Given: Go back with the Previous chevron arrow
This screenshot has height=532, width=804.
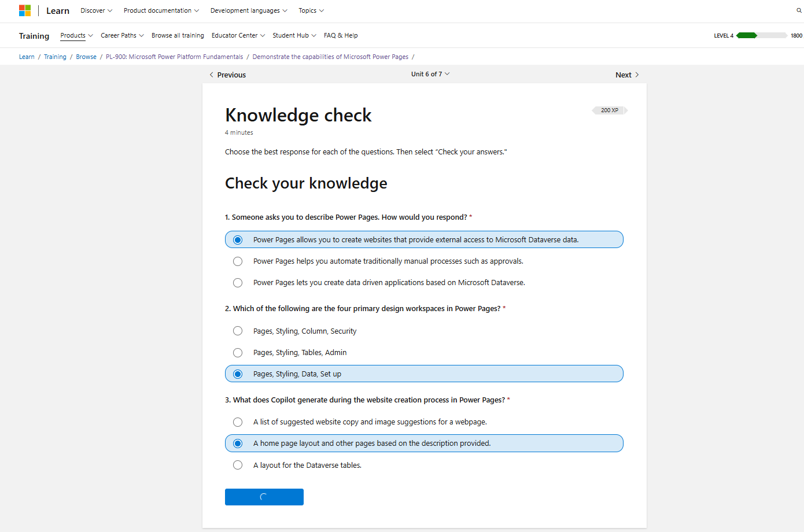Looking at the screenshot, I should [212, 75].
